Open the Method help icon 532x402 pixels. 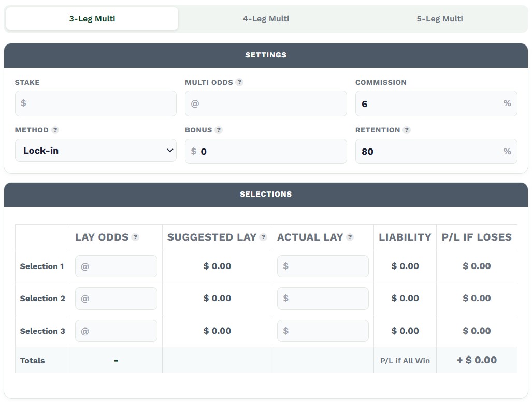[x=55, y=130]
